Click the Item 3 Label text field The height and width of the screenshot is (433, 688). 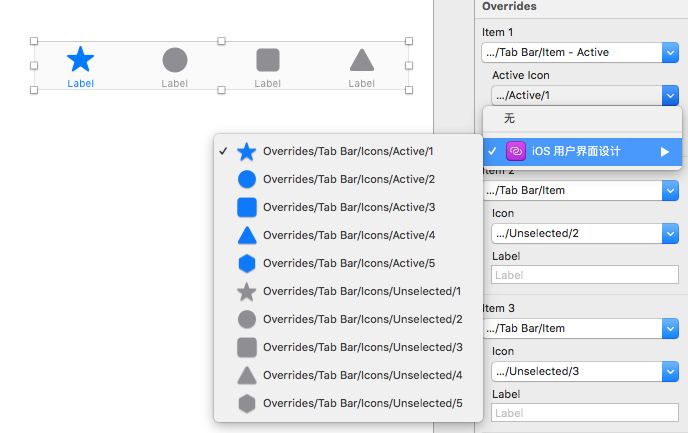pos(585,412)
